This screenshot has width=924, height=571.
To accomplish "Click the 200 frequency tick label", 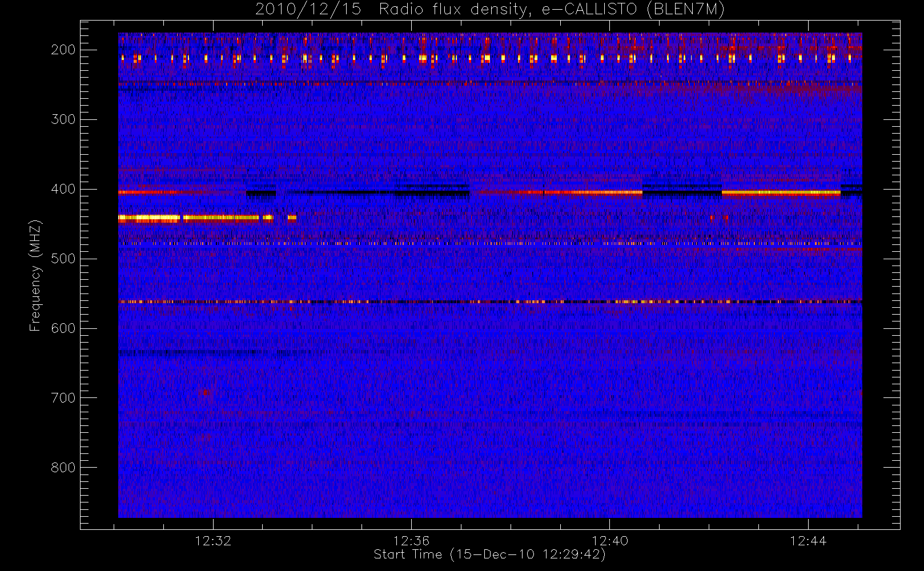I will coord(63,50).
